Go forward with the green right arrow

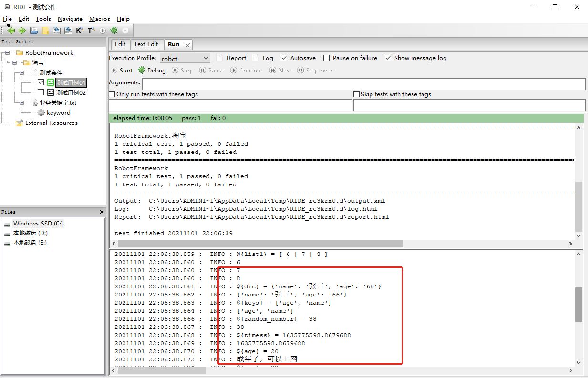[x=22, y=31]
